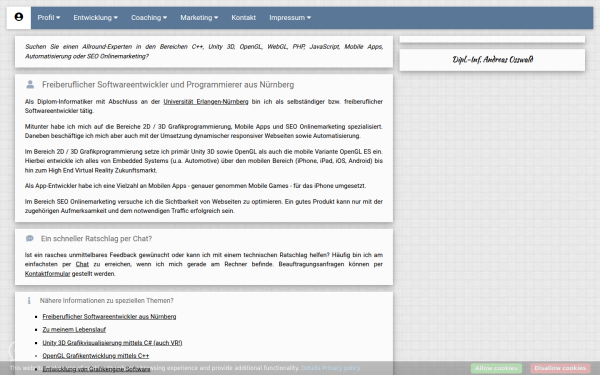Click the user profile icon in the navbar

[19, 17]
